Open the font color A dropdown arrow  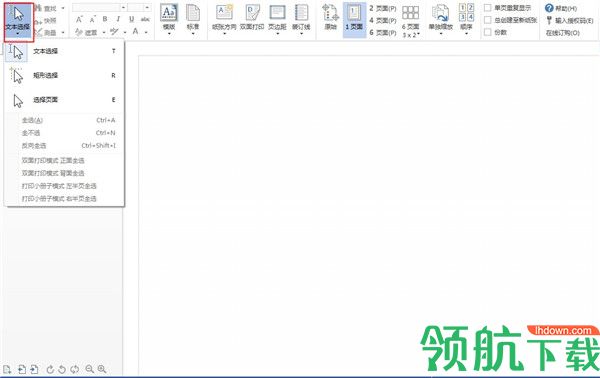pos(146,33)
